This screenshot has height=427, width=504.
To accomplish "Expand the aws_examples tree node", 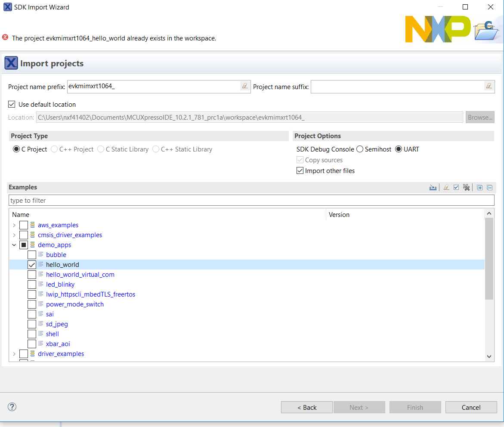I will click(x=14, y=225).
